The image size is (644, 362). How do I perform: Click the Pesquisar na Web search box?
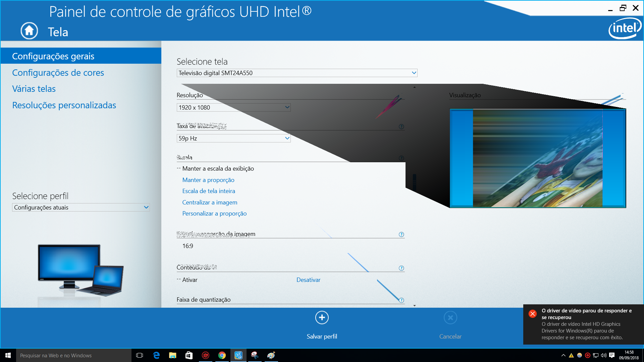[x=74, y=355]
